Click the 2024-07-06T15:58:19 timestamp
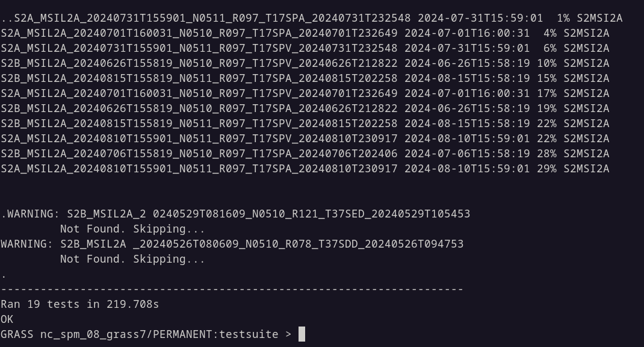The height and width of the screenshot is (347, 644). [x=467, y=154]
